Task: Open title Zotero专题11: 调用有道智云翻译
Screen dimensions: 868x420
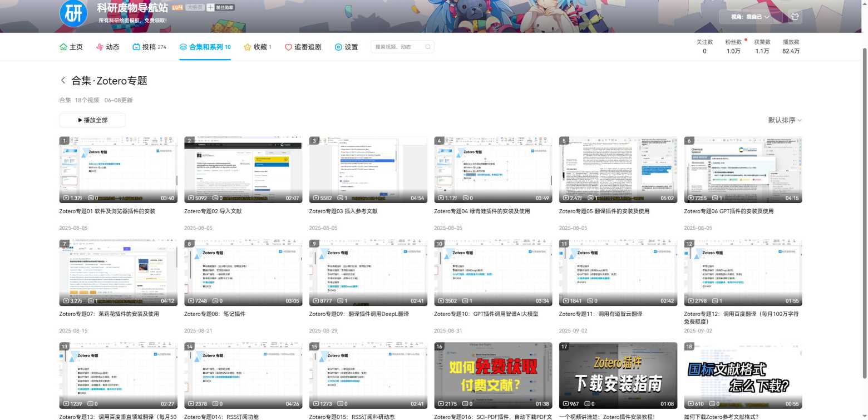Action: click(601, 314)
